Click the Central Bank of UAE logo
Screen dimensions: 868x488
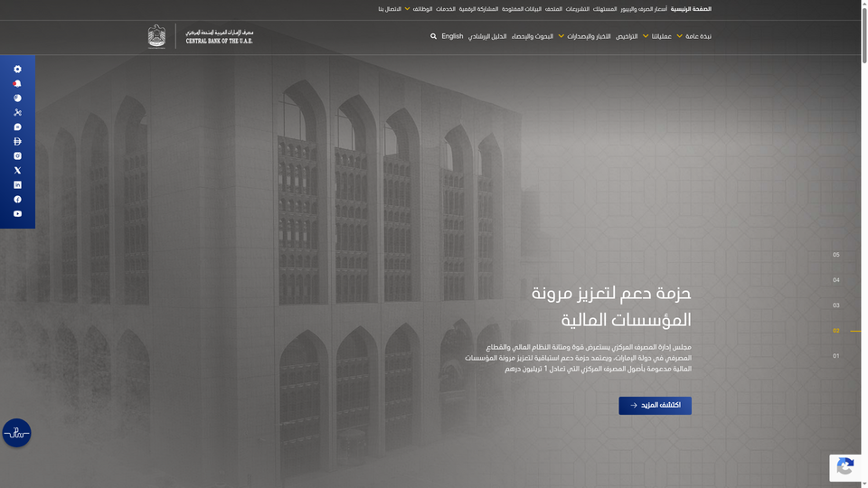tap(201, 37)
